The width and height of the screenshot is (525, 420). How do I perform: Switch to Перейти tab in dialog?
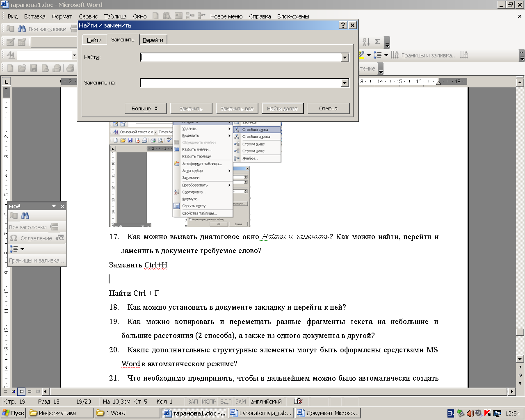coord(153,40)
